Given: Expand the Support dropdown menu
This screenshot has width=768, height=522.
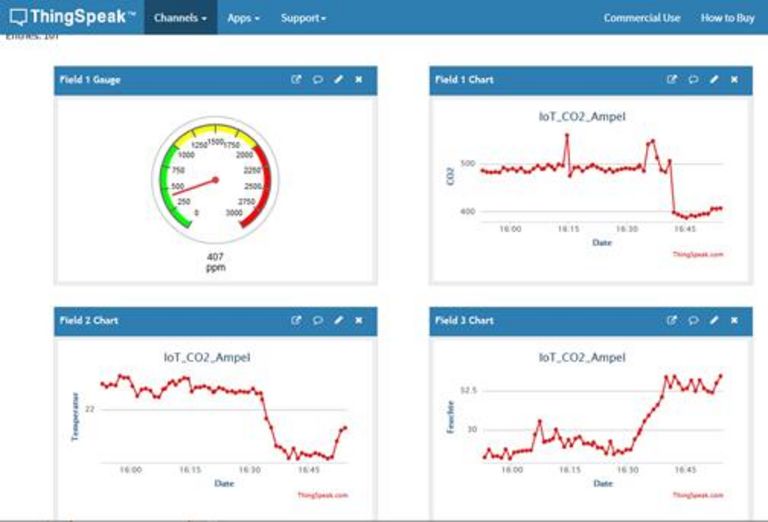Looking at the screenshot, I should pos(303,18).
